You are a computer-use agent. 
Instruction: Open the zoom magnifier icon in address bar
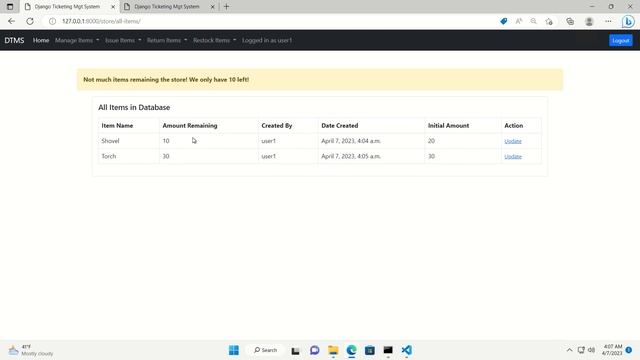533,21
